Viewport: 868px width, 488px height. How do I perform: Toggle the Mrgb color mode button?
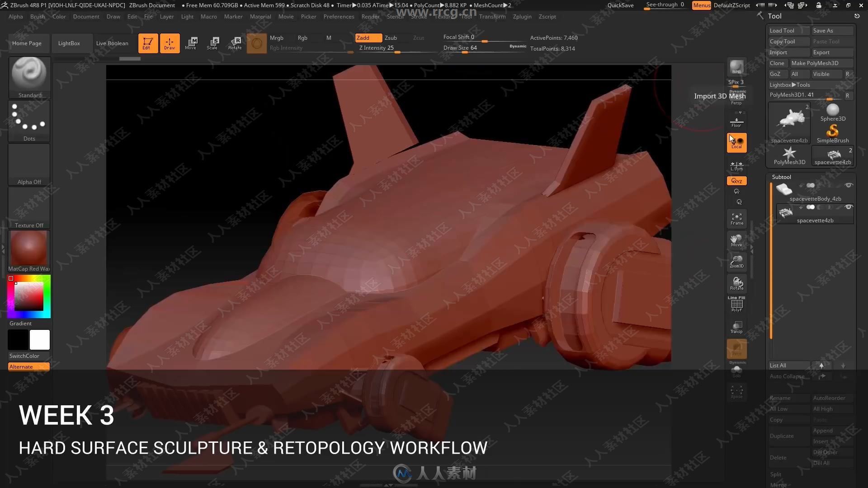pyautogui.click(x=277, y=37)
